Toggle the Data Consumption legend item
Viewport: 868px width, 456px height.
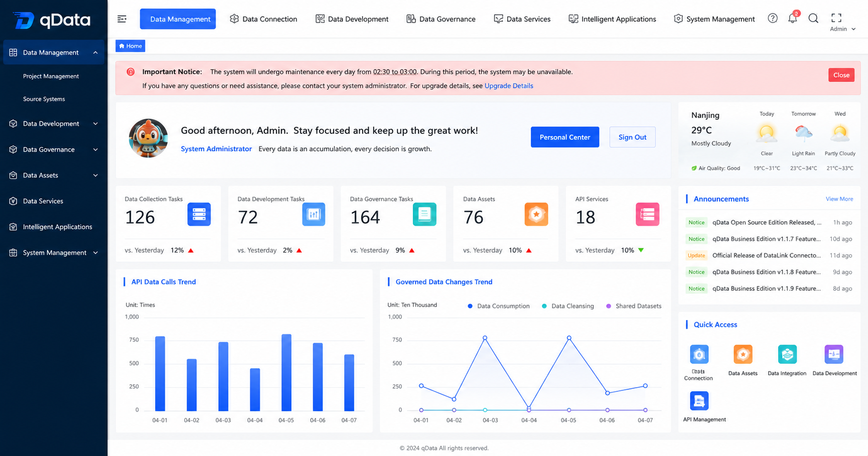coord(498,306)
